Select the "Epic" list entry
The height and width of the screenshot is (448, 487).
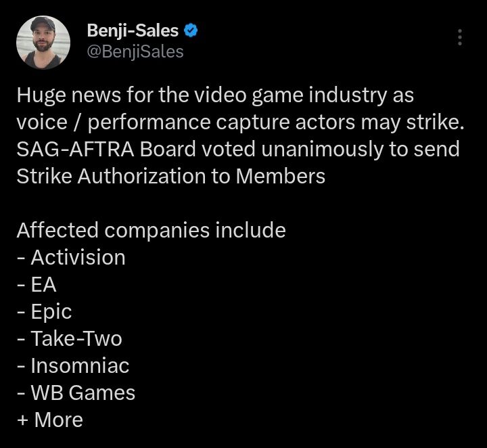[51, 311]
